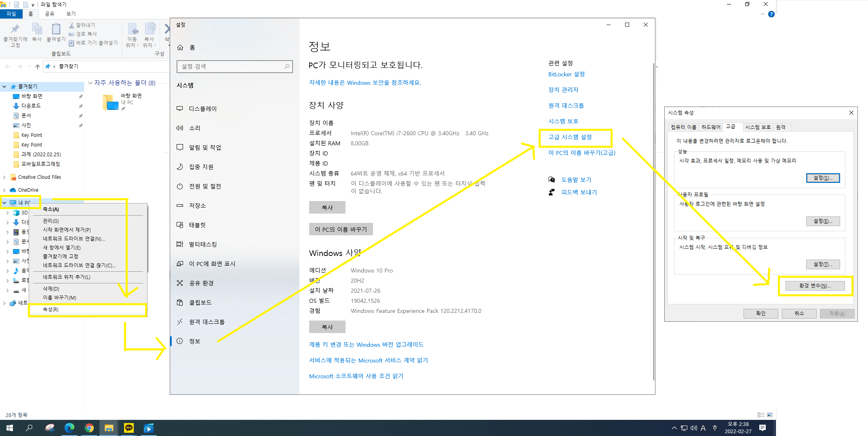The image size is (868, 436).
Task: Click the Move to (이동 위치) icon
Action: [x=133, y=29]
